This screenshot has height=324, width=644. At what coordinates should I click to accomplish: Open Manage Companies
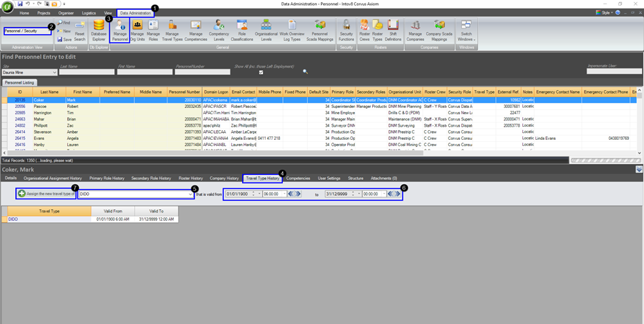pos(415,30)
